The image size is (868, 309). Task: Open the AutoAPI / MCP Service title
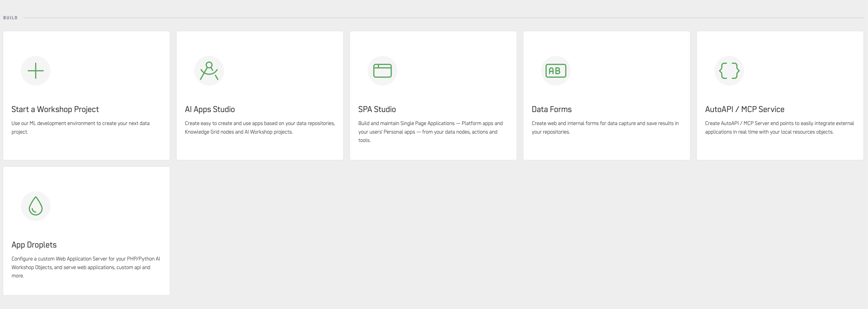pyautogui.click(x=745, y=109)
